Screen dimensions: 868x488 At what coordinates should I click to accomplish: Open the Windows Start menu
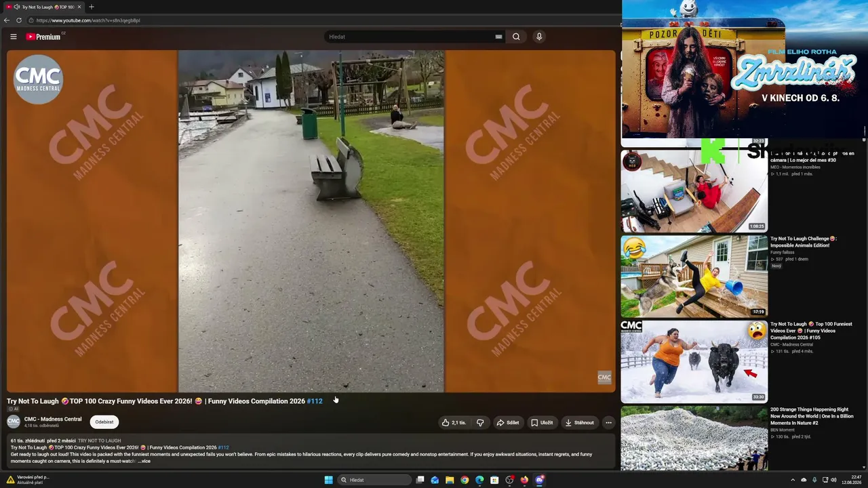pyautogui.click(x=328, y=480)
